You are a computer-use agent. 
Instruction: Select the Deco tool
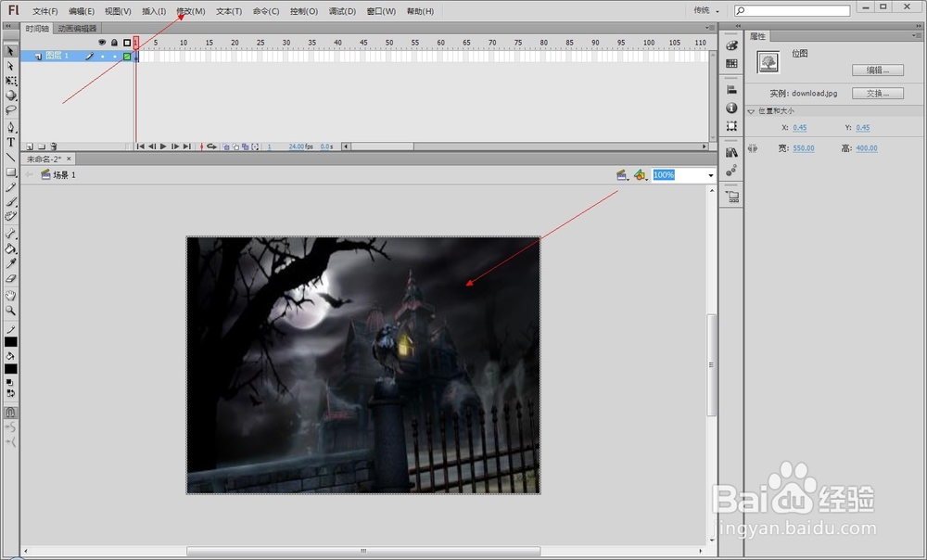(x=10, y=216)
